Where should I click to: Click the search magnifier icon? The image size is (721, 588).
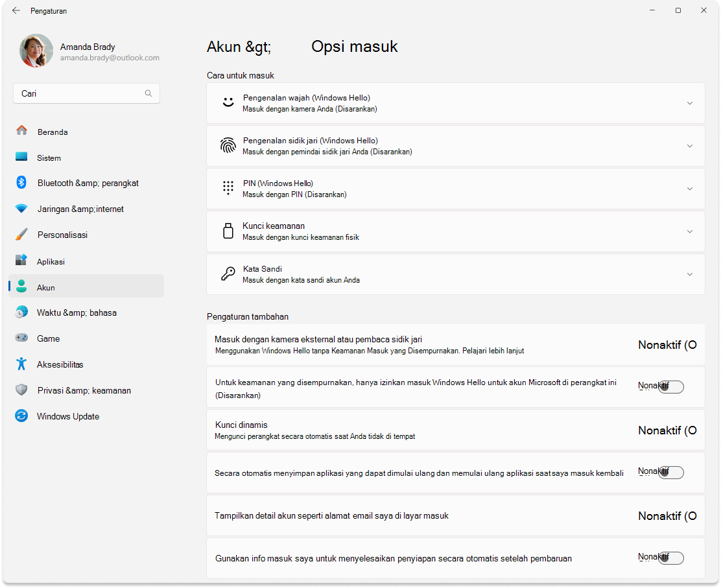click(x=148, y=93)
